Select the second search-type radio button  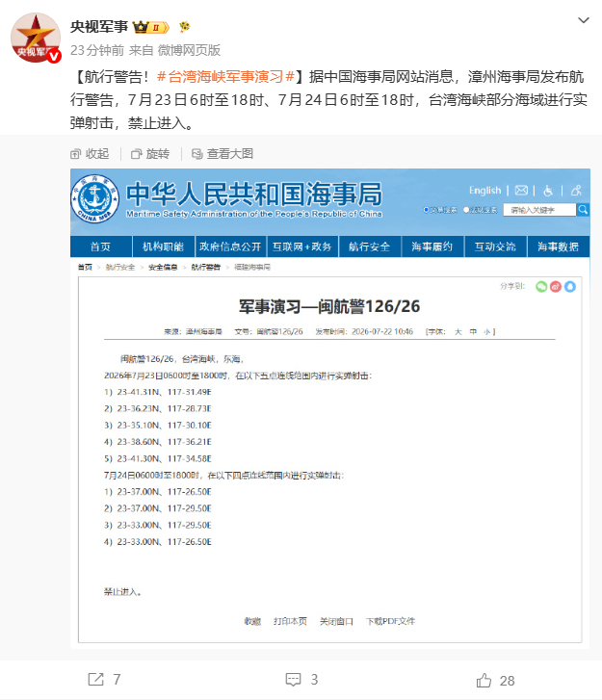pos(466,209)
